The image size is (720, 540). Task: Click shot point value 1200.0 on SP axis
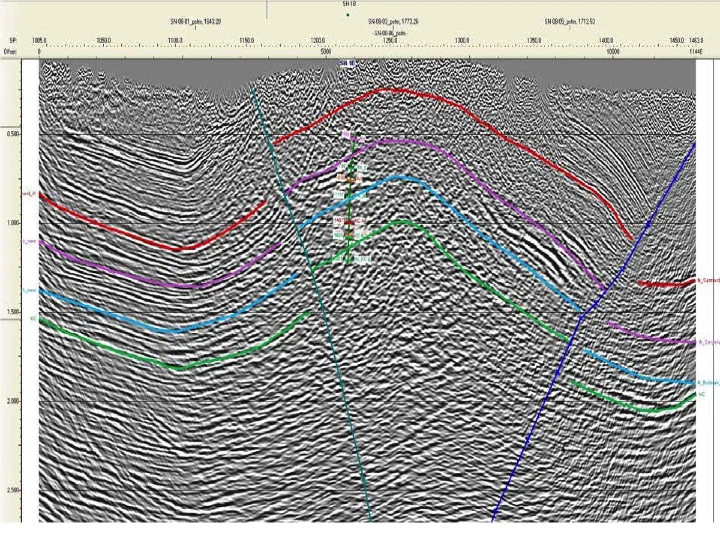[318, 41]
